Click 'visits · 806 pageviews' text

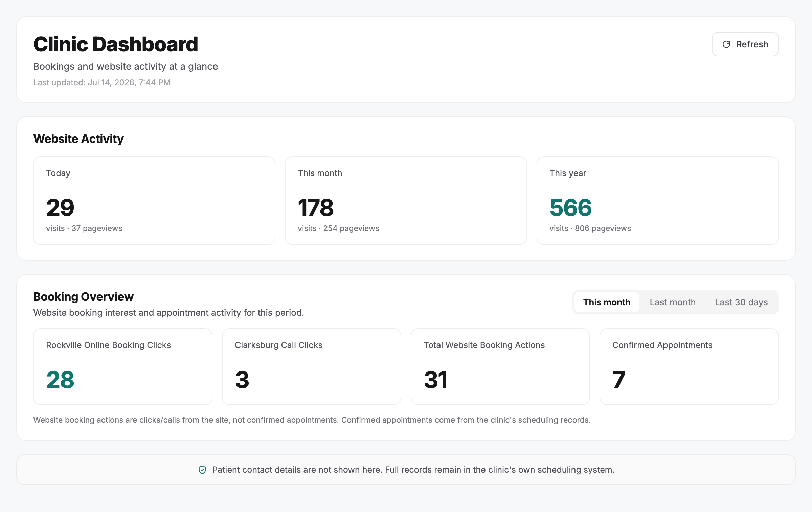point(590,228)
